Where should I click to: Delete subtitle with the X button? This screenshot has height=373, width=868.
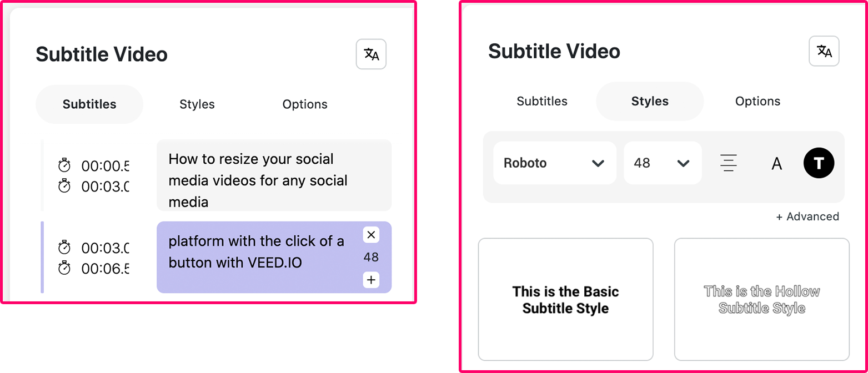point(372,235)
